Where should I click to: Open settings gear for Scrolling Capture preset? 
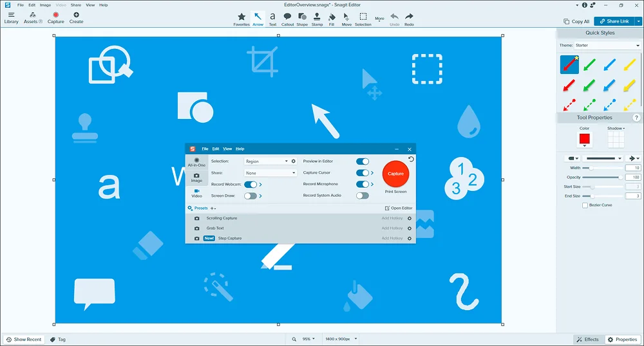click(410, 218)
